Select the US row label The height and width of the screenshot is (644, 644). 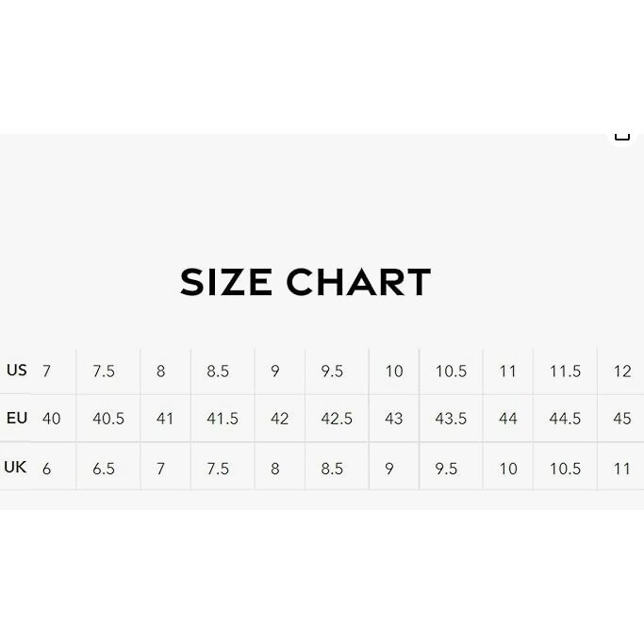(17, 370)
